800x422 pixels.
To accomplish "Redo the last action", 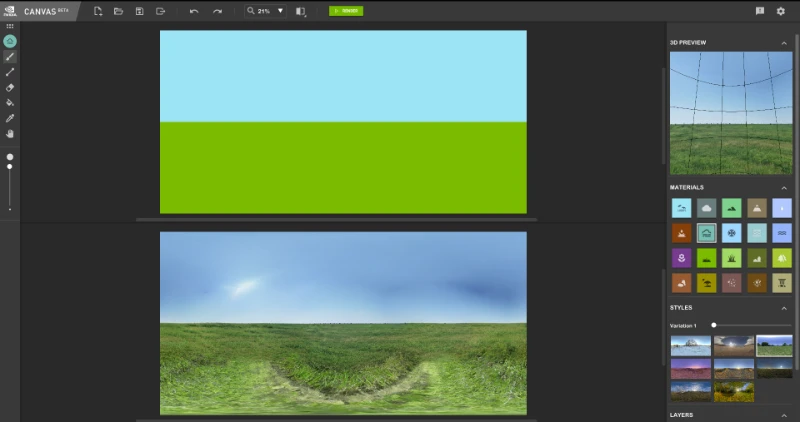I will pyautogui.click(x=217, y=11).
